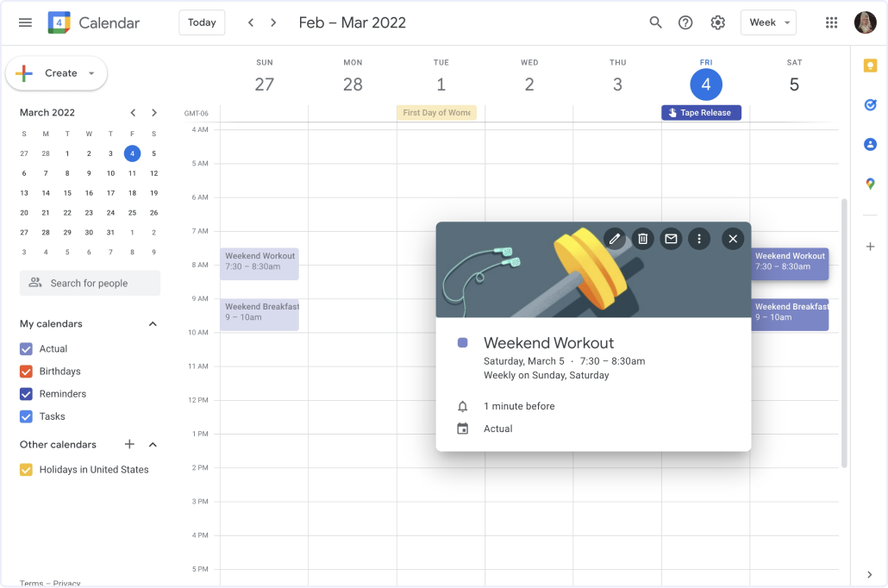Open event options three-dot menu
The width and height of the screenshot is (888, 588).
(x=699, y=239)
